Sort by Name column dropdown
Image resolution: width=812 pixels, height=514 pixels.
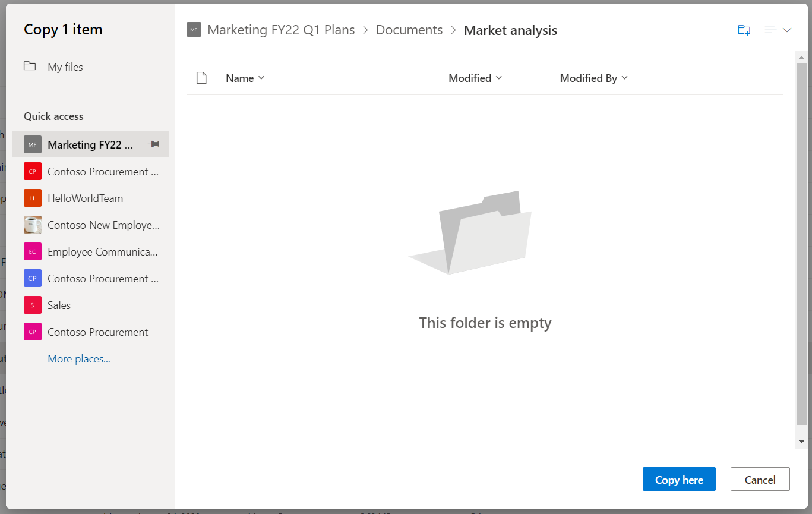(x=245, y=78)
